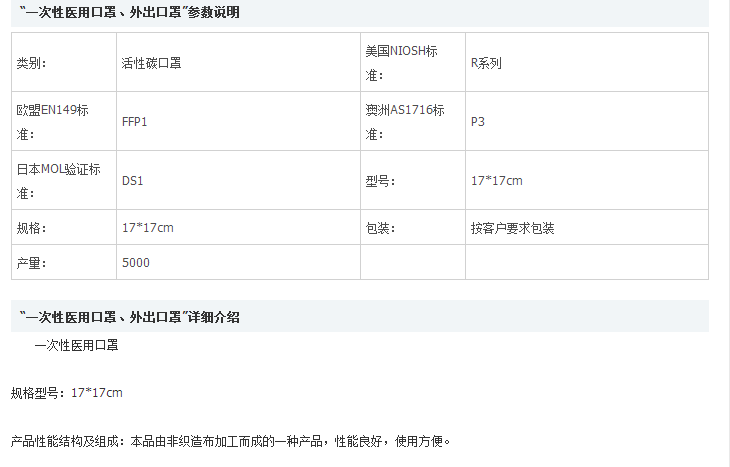
Task: Click the 型号 label in the table
Action: click(381, 181)
